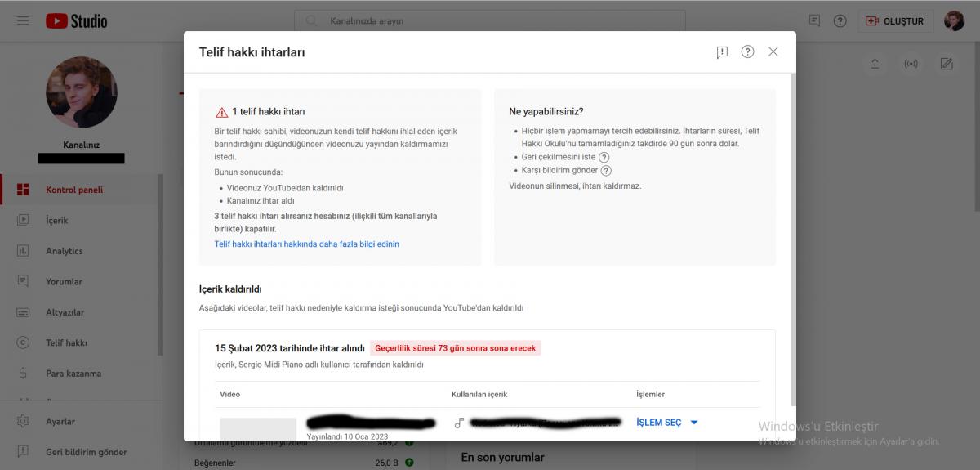
Task: Click the music note icon in Kullanılan içerik
Action: click(459, 423)
